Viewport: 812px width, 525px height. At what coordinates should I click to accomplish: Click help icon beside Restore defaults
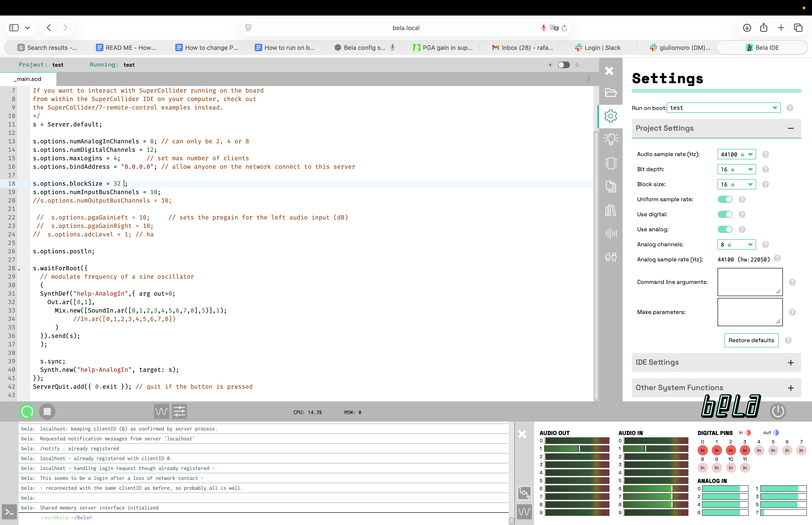tap(788, 340)
